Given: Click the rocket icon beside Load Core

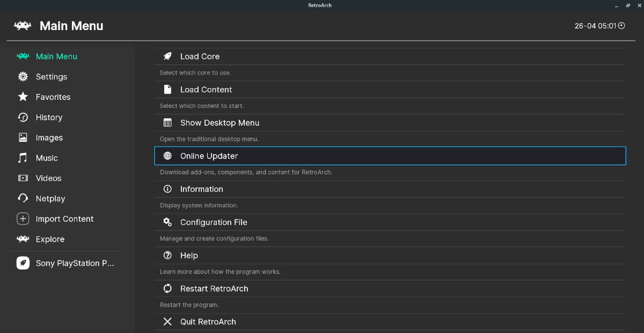Looking at the screenshot, I should point(167,56).
